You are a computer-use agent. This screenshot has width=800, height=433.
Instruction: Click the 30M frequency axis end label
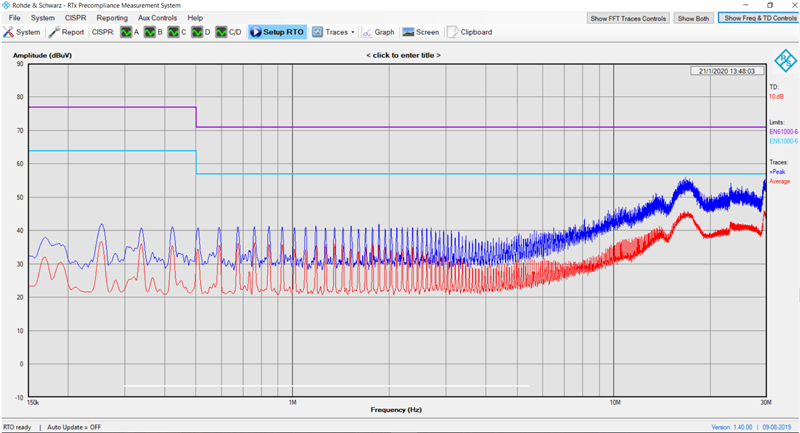[x=766, y=402]
